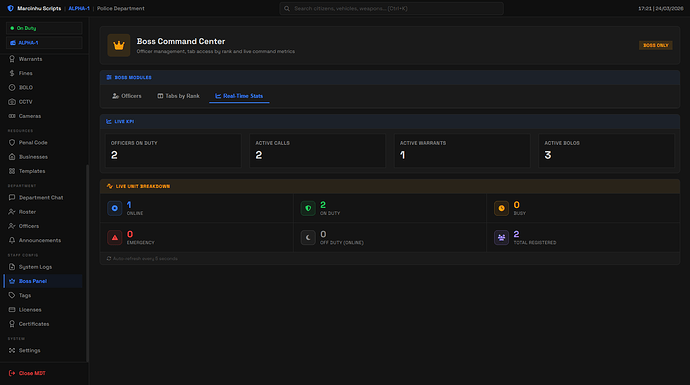Click the green On Duty shield icon

click(308, 208)
